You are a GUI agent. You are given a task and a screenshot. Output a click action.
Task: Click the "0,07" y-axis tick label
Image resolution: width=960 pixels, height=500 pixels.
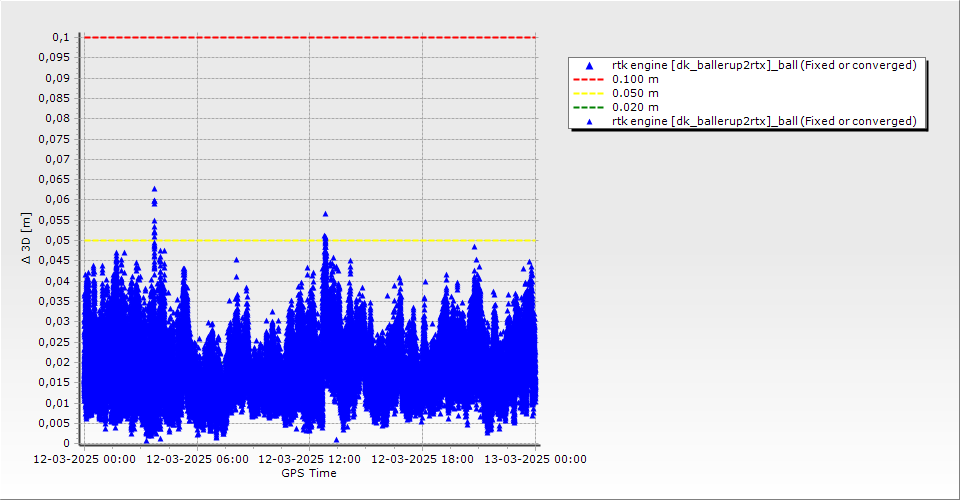tap(58, 159)
